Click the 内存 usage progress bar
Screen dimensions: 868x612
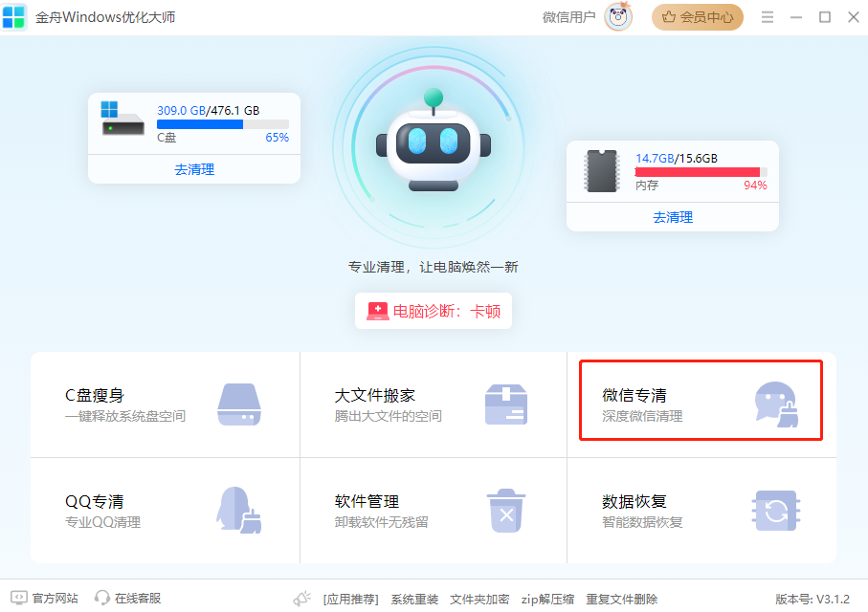tap(701, 172)
